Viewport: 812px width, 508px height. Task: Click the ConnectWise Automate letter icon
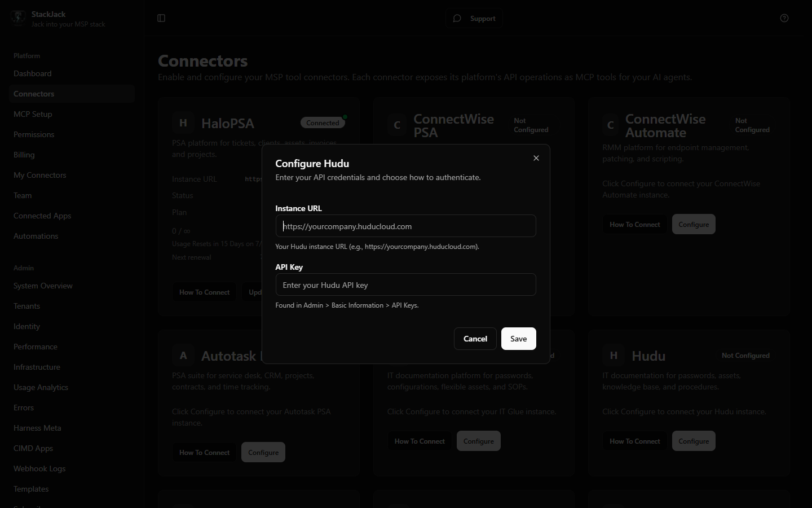(611, 125)
